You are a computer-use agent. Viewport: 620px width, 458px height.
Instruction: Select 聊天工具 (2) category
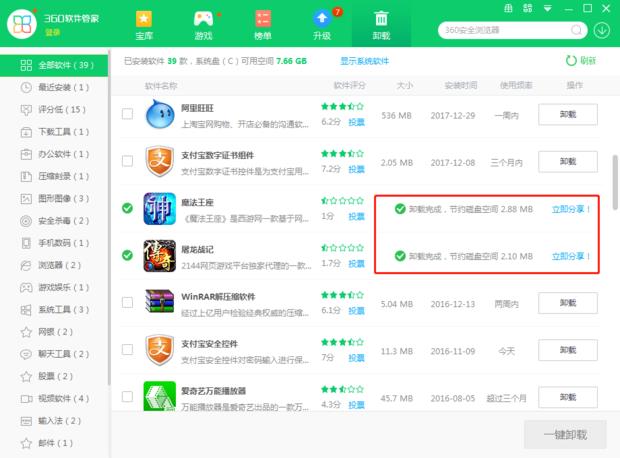(54, 354)
